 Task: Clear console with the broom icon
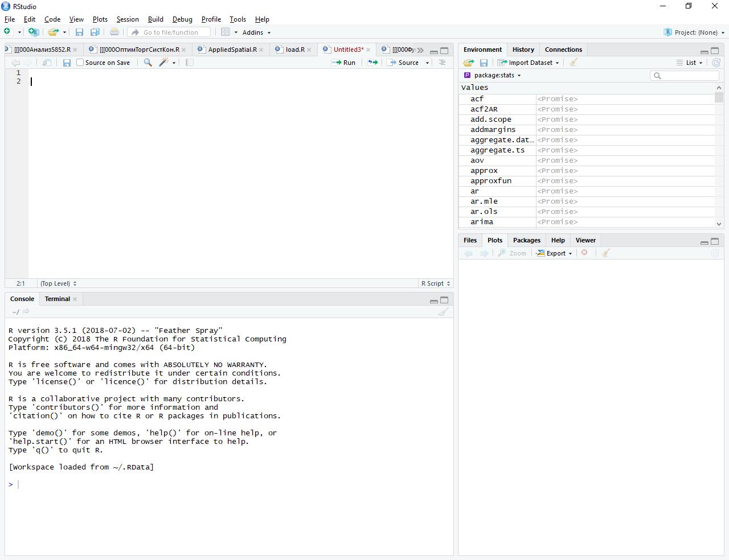pyautogui.click(x=444, y=311)
